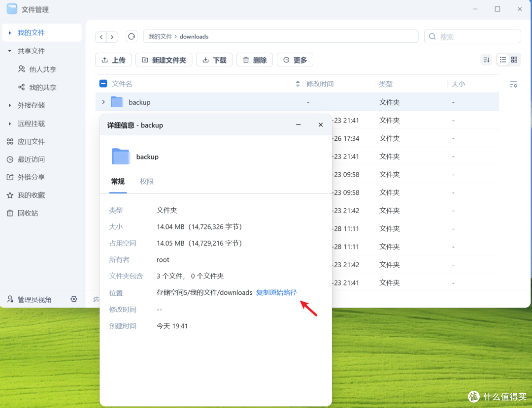The height and width of the screenshot is (408, 532).
Task: Open 应用文件 in sidebar
Action: 26,142
